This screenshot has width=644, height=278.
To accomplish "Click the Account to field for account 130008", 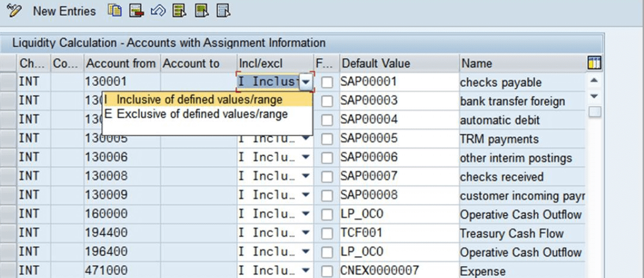I will (198, 177).
